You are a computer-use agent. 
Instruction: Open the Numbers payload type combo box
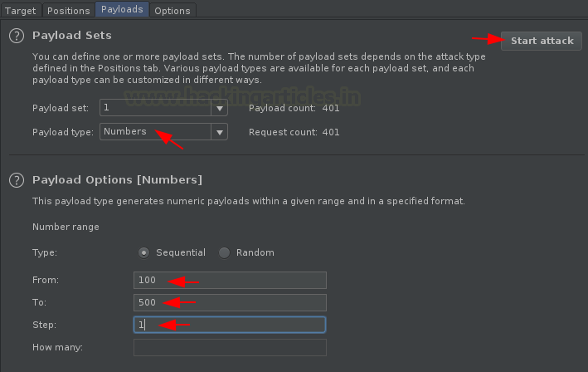coord(163,132)
